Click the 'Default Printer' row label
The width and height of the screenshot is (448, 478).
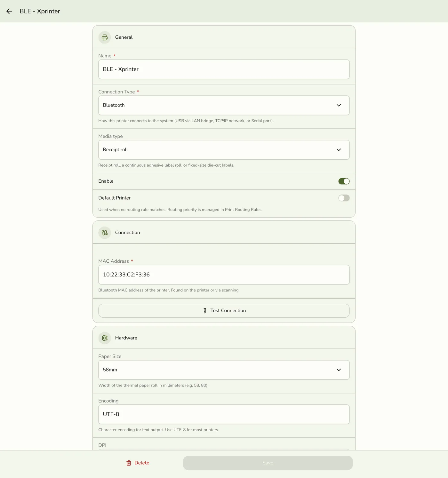point(115,198)
